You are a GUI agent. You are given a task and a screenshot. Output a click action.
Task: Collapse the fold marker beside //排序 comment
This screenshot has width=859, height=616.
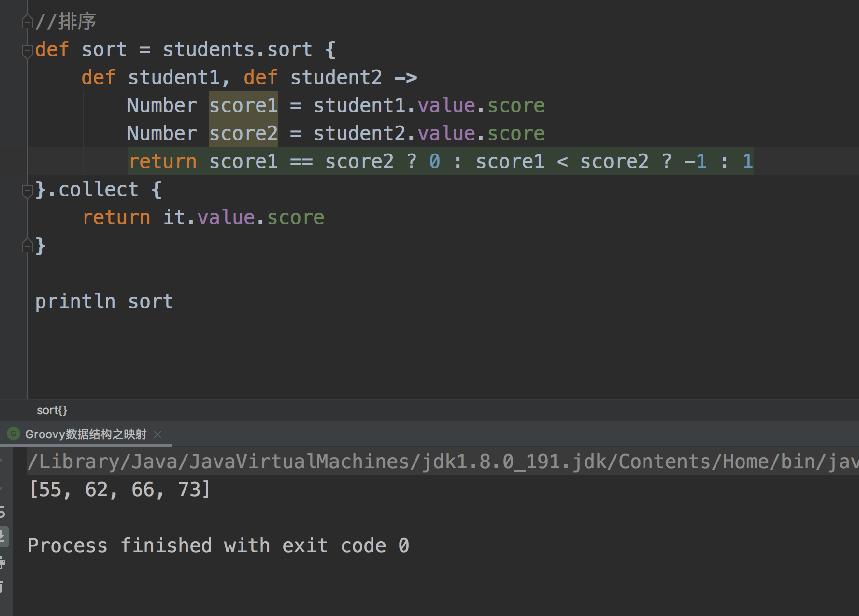[x=28, y=22]
